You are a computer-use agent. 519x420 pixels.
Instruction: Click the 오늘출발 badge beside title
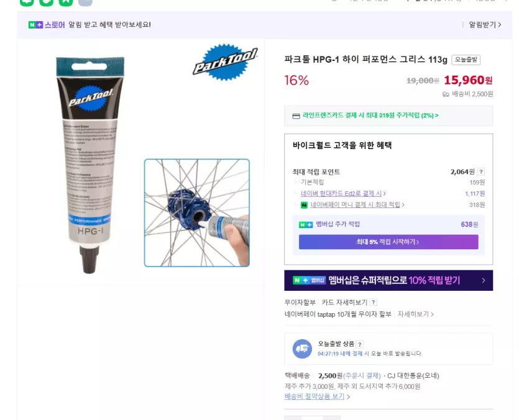(466, 60)
